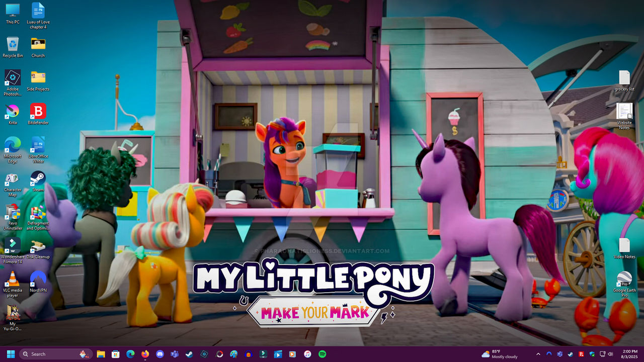Launch Adobe Photoshop shortcut on desktop
Screen dimensions: 644x362
[x=13, y=83]
